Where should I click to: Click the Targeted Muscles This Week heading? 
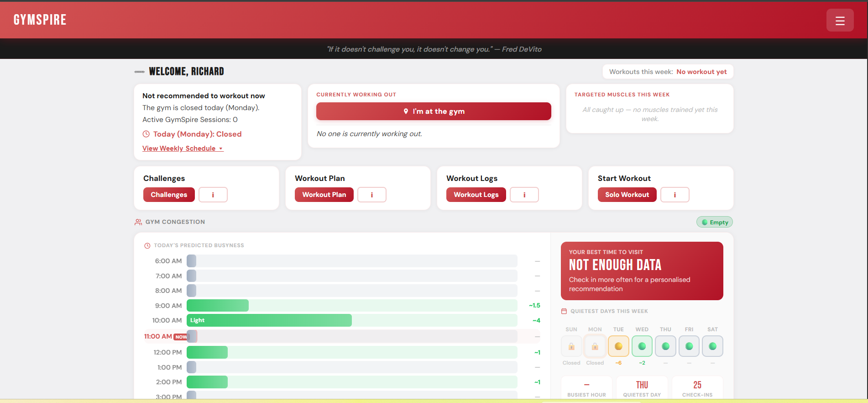tap(622, 95)
